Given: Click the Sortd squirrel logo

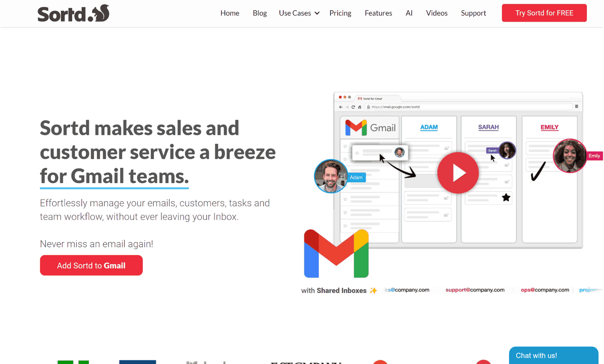Looking at the screenshot, I should [x=74, y=13].
